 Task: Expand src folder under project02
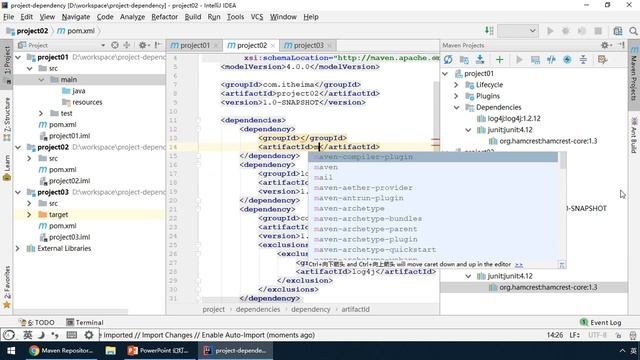(29, 158)
